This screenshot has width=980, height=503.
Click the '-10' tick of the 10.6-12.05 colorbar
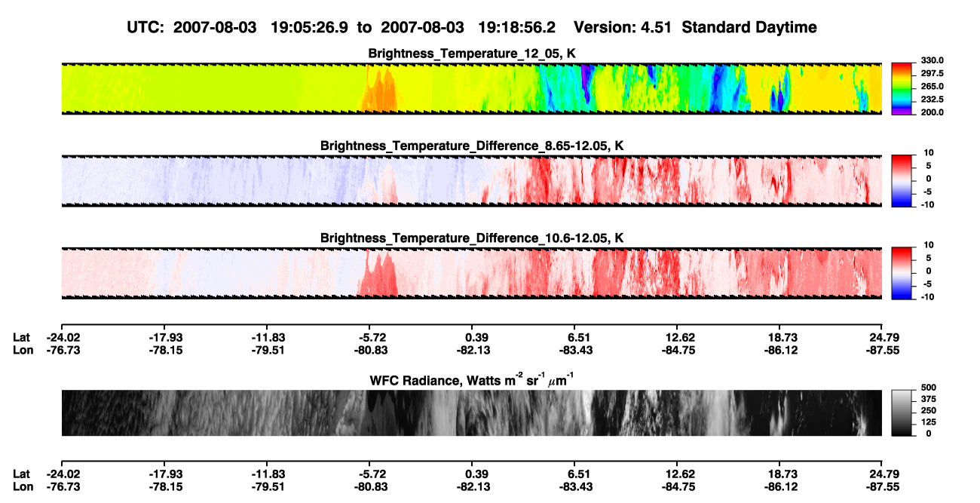click(x=926, y=297)
